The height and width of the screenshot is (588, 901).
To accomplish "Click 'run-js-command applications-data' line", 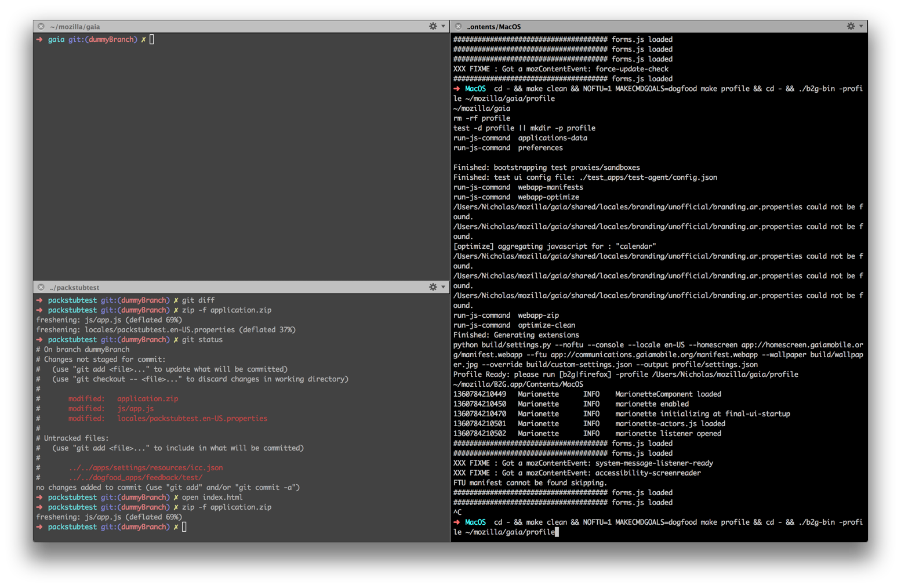I will coord(520,138).
